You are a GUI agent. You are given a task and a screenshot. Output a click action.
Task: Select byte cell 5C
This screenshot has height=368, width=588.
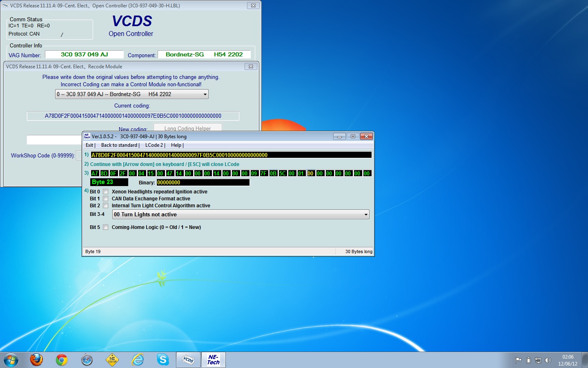click(x=283, y=173)
